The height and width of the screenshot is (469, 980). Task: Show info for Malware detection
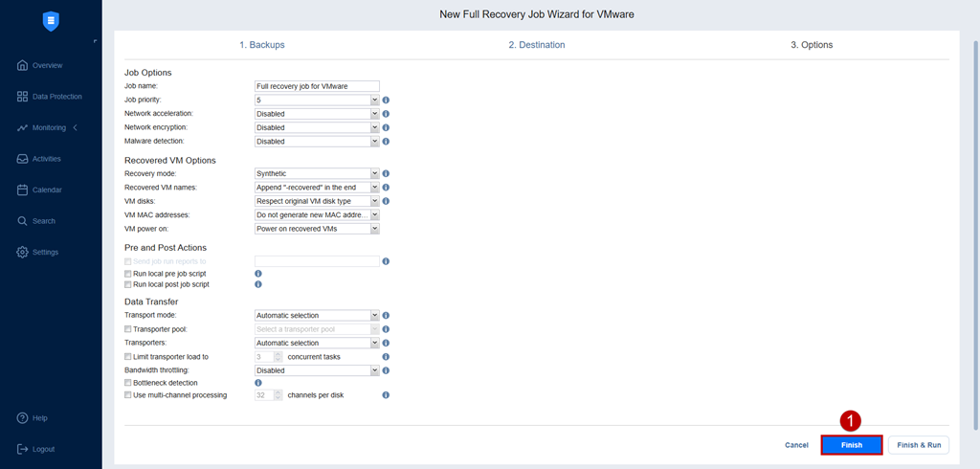[x=386, y=142]
